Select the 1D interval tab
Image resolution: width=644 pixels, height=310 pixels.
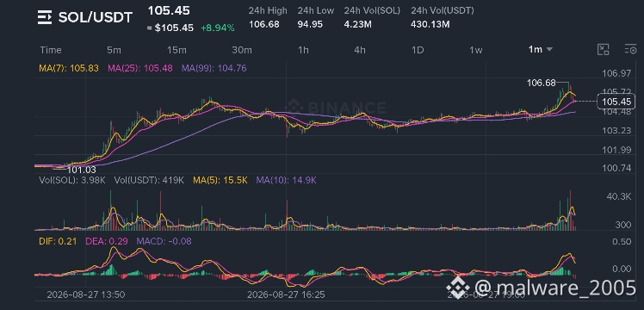pos(418,50)
